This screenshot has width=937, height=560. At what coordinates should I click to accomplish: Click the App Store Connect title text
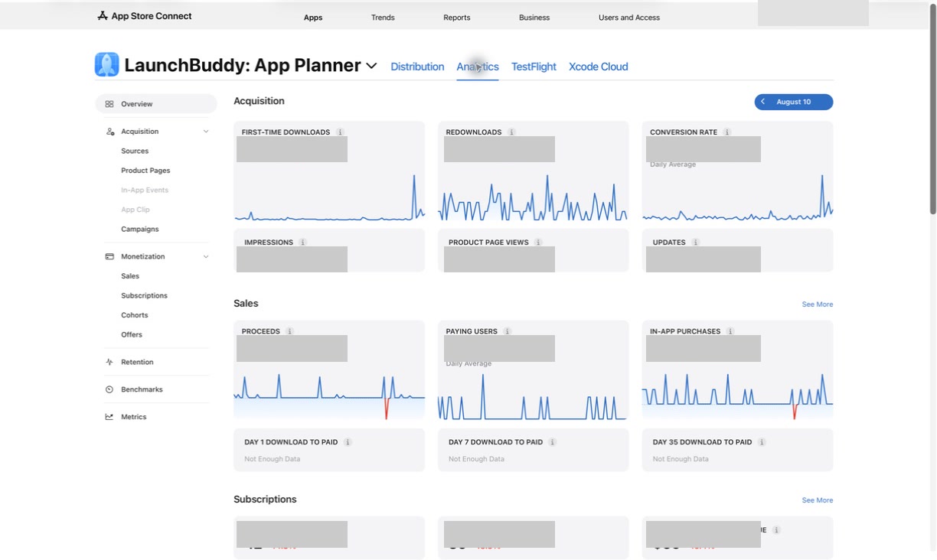click(152, 16)
